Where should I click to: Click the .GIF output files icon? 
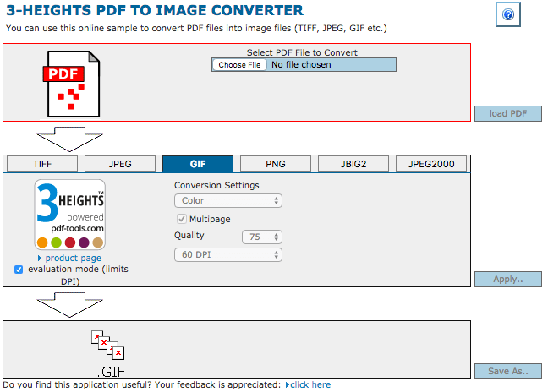pyautogui.click(x=108, y=354)
